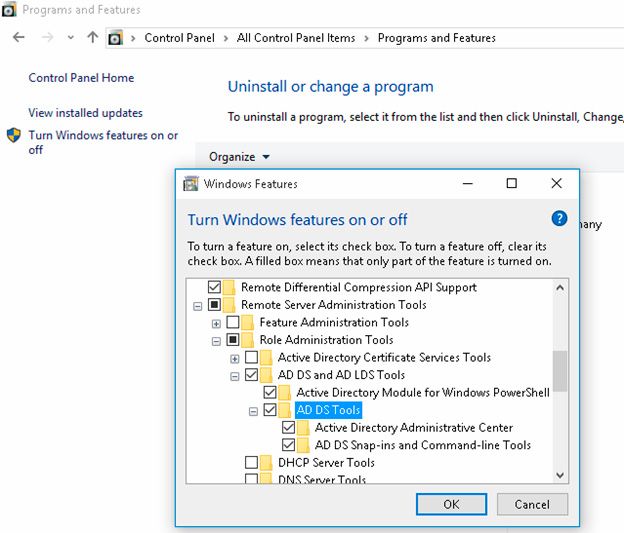Click Turn Windows features on or off link
Screen dimensions: 624x533
tap(103, 143)
